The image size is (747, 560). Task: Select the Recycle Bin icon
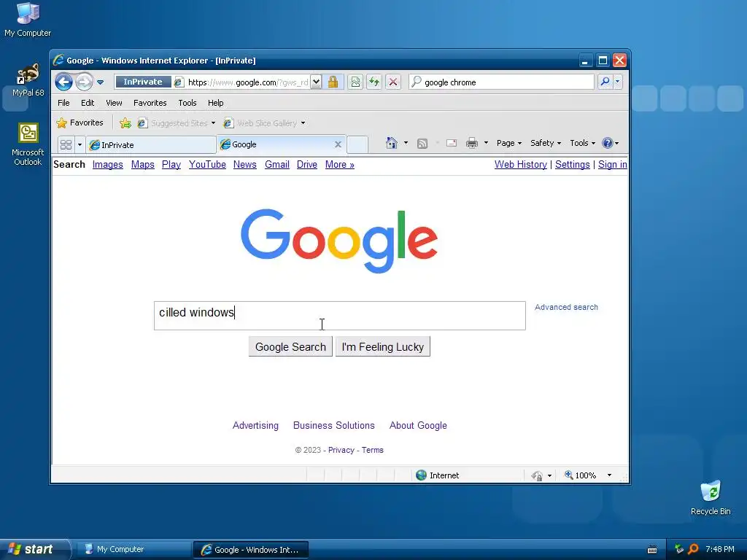(x=711, y=497)
